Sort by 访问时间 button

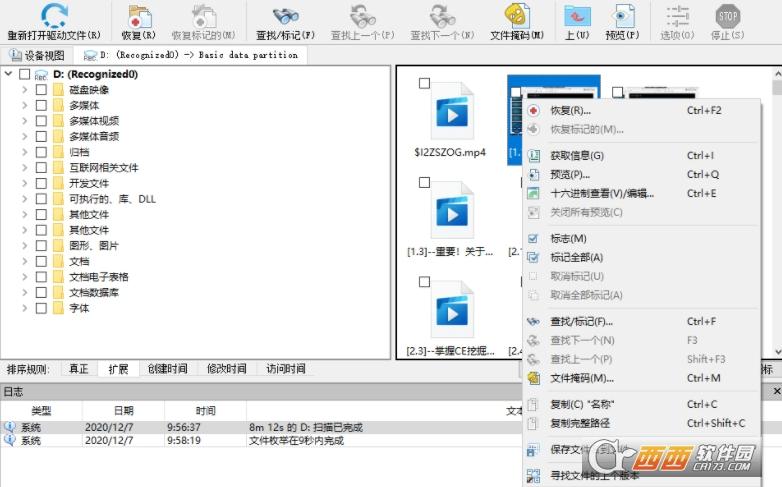pyautogui.click(x=286, y=369)
